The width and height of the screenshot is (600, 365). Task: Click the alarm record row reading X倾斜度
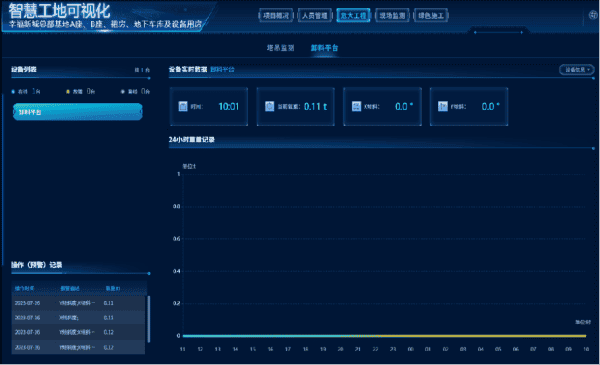pyautogui.click(x=78, y=318)
